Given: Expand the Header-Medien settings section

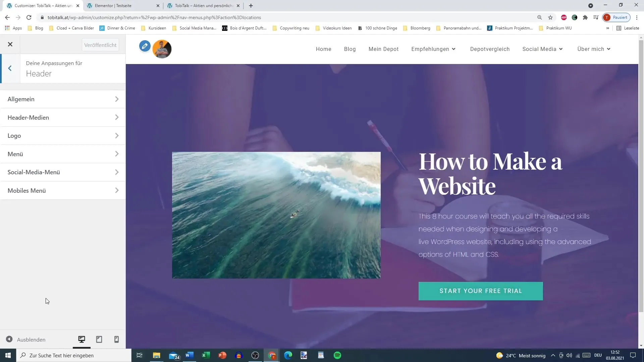Looking at the screenshot, I should (x=63, y=117).
